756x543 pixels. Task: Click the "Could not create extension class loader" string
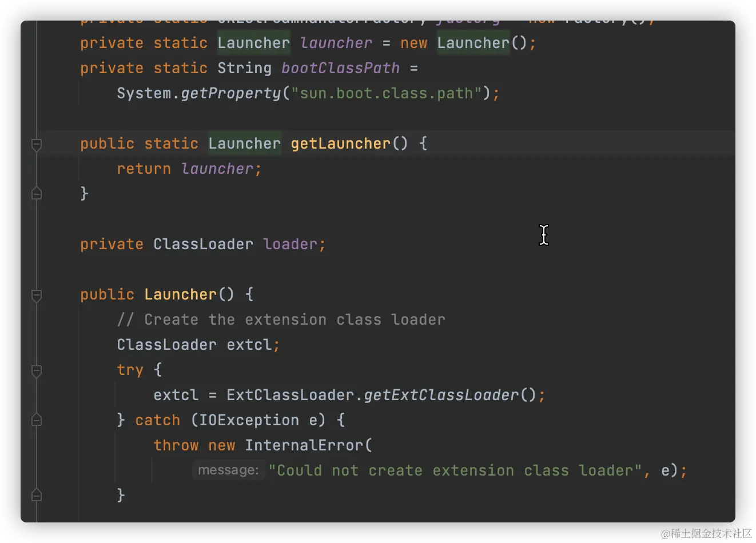(455, 470)
